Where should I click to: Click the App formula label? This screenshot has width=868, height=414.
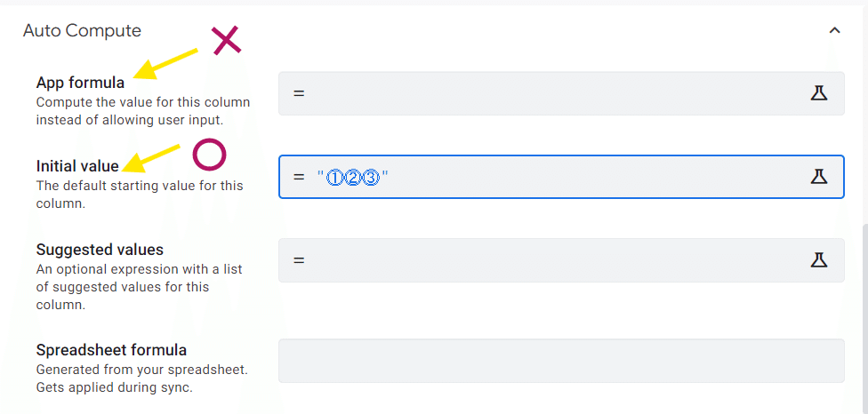[x=80, y=83]
